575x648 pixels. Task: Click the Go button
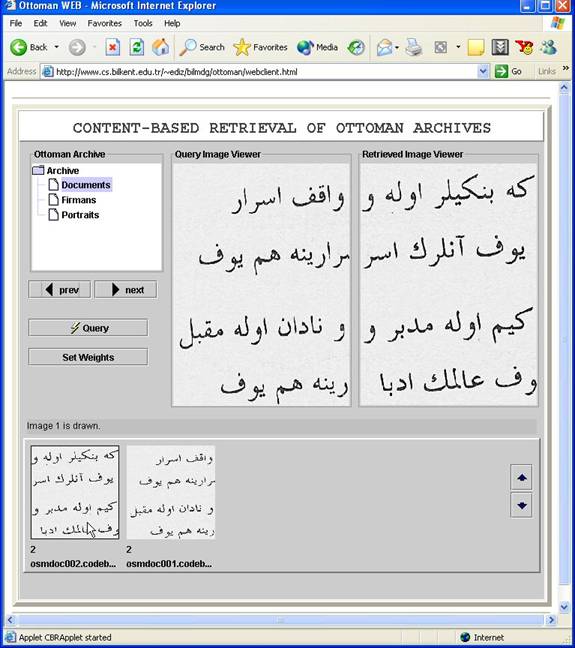point(509,71)
